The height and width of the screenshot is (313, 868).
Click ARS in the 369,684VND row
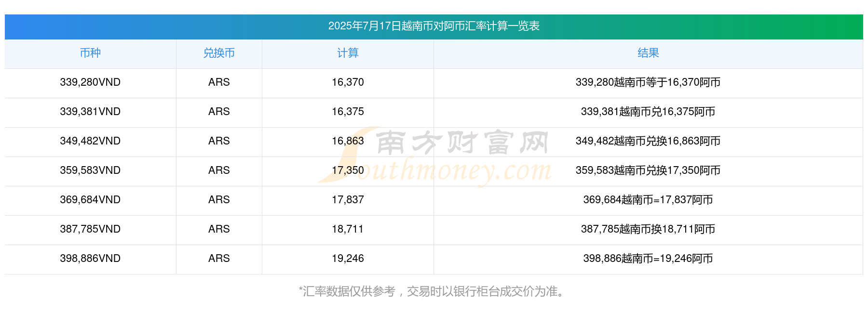click(x=219, y=200)
